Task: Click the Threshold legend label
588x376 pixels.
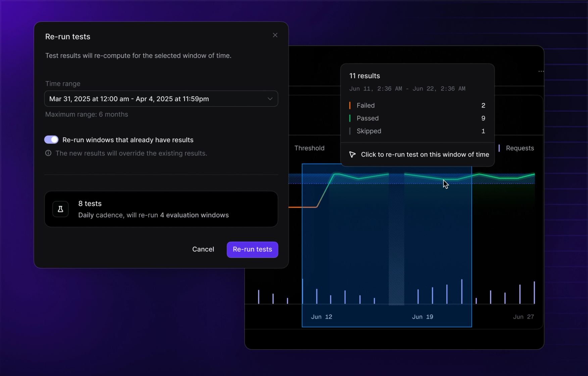Action: pos(309,148)
